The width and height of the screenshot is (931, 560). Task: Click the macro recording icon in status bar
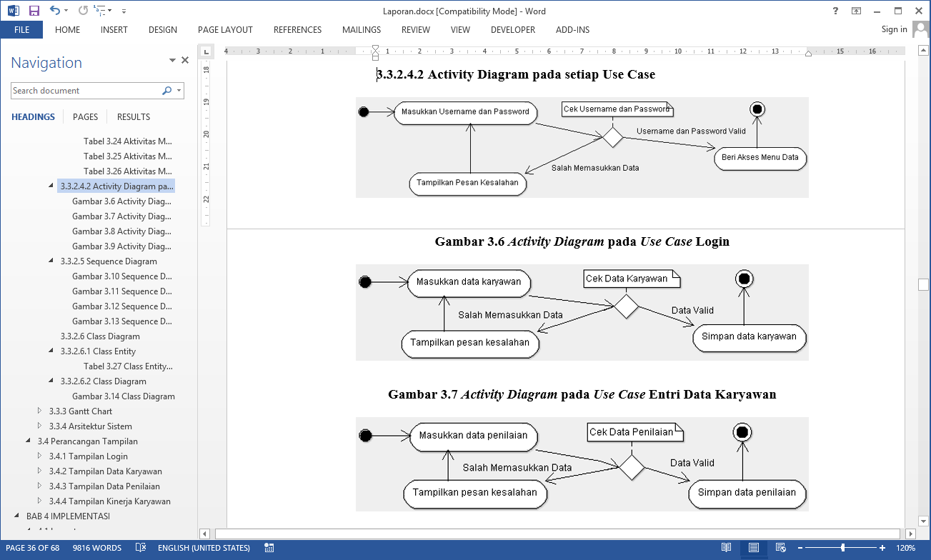point(269,548)
